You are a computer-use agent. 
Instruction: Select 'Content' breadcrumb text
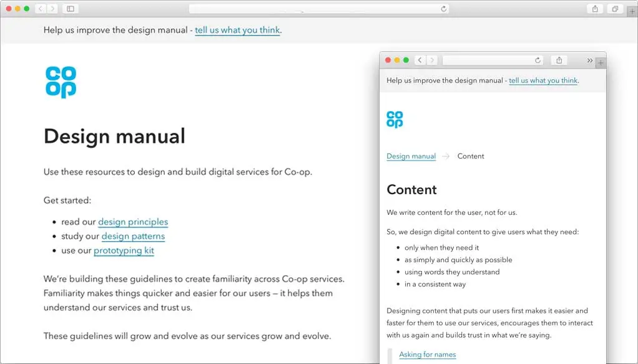471,156
